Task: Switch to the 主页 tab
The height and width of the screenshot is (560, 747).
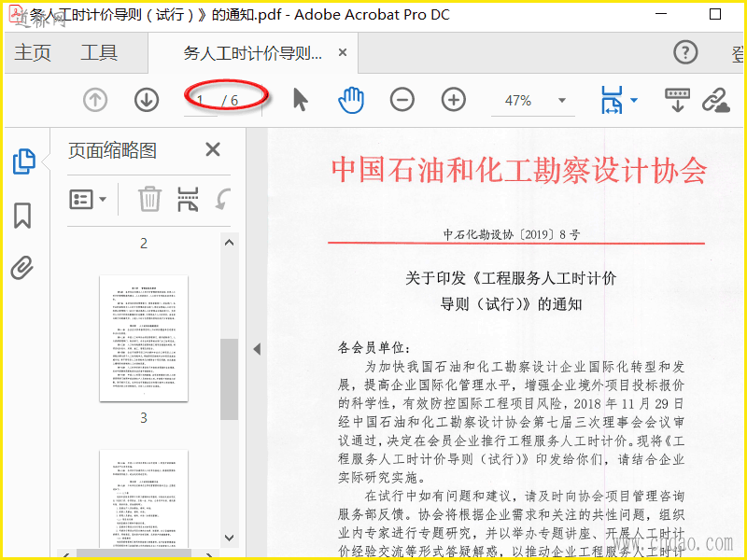Action: [33, 52]
